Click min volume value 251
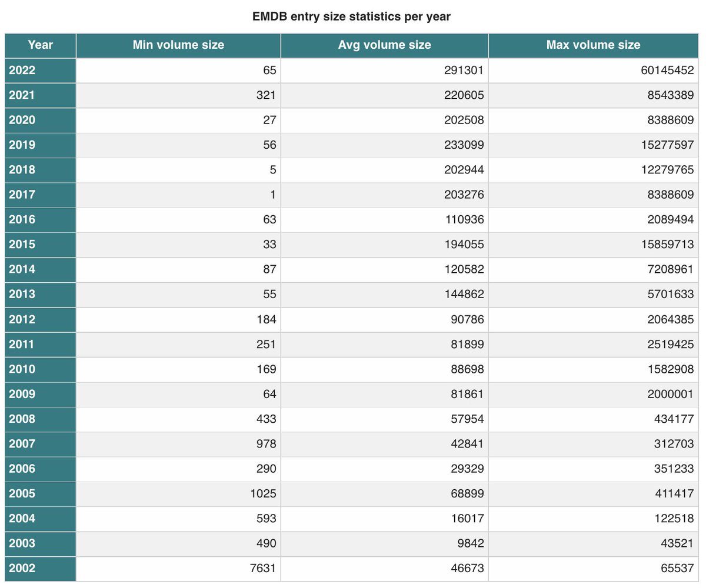Screen dimensions: 706x588 coord(266,345)
